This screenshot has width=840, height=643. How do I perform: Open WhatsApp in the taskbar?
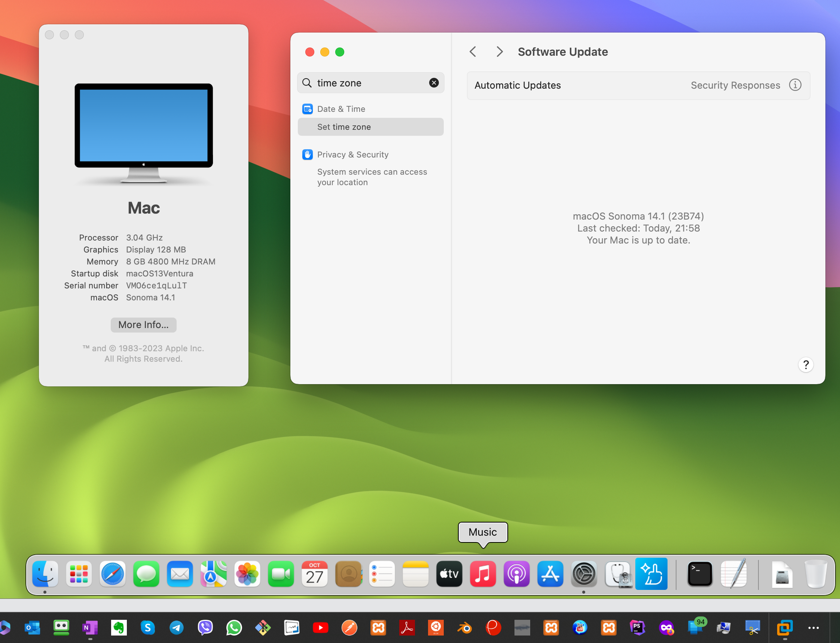(234, 628)
